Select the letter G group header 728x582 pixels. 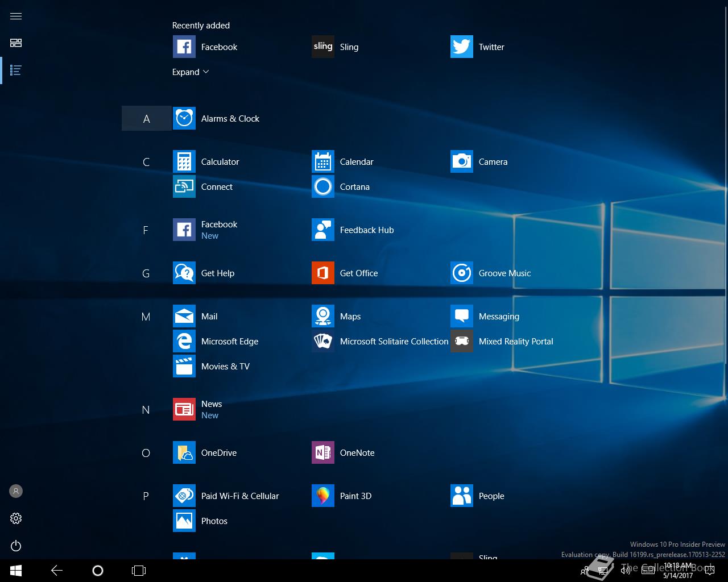146,273
